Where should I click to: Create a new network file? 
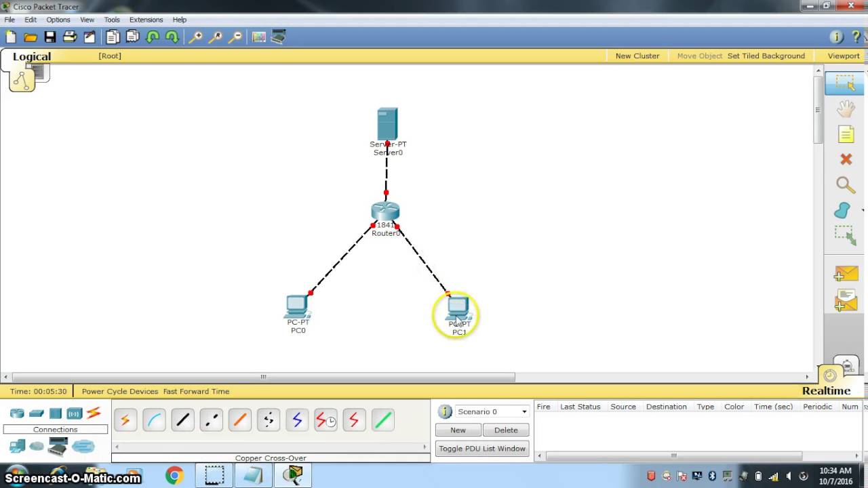(x=11, y=37)
